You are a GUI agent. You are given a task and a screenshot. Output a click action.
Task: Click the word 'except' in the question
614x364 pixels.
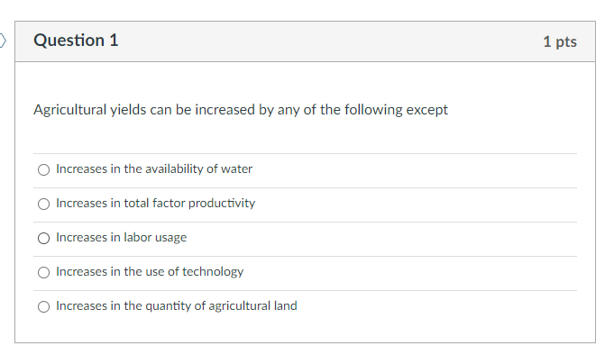[x=426, y=110]
